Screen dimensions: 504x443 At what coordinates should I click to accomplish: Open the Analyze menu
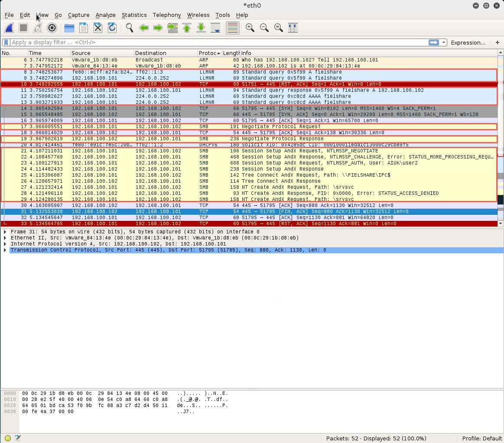click(105, 15)
